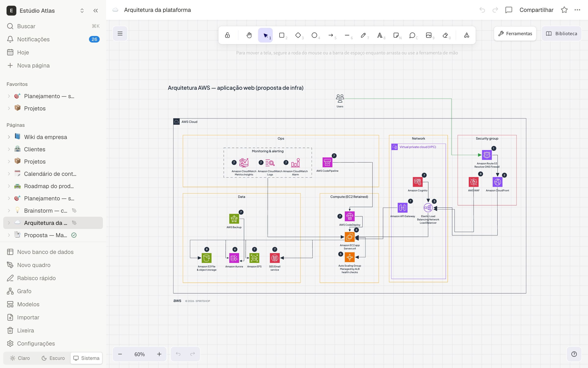
Task: Expand the Clientes page tree
Action: click(9, 149)
